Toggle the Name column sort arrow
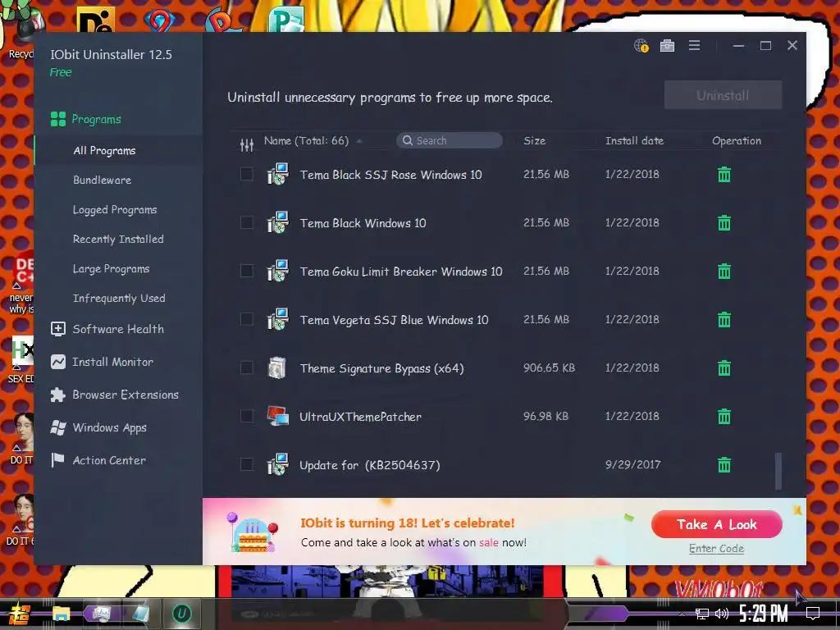This screenshot has height=630, width=840. click(359, 141)
